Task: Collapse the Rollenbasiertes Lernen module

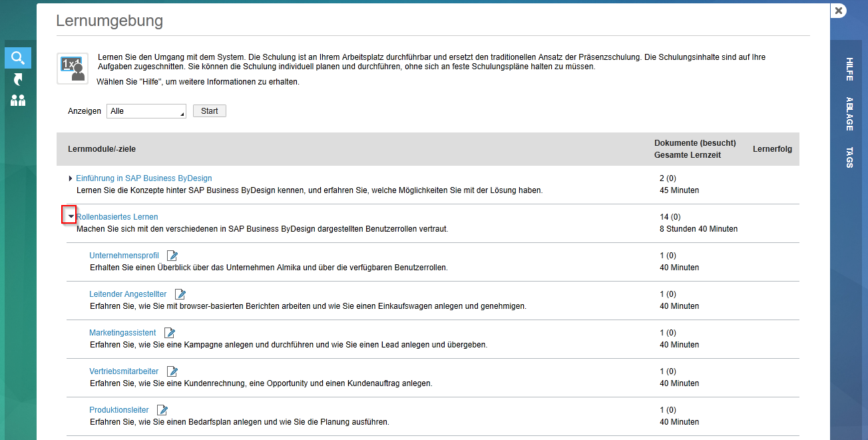Action: tap(71, 217)
